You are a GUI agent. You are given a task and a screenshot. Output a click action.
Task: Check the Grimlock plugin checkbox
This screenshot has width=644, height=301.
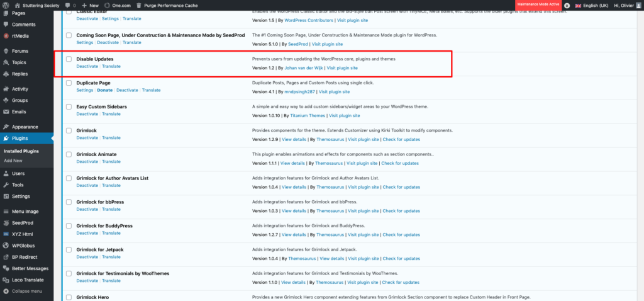69,130
